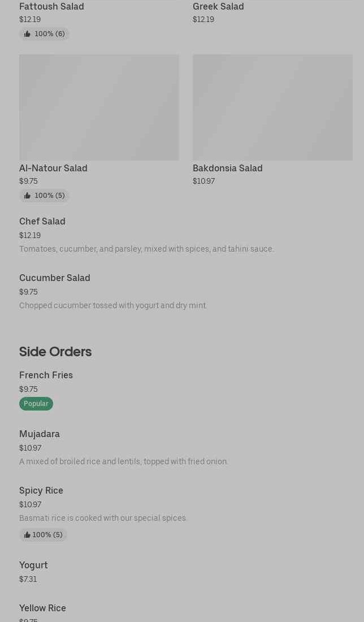Select the Greek Salad item

pyautogui.click(x=218, y=7)
